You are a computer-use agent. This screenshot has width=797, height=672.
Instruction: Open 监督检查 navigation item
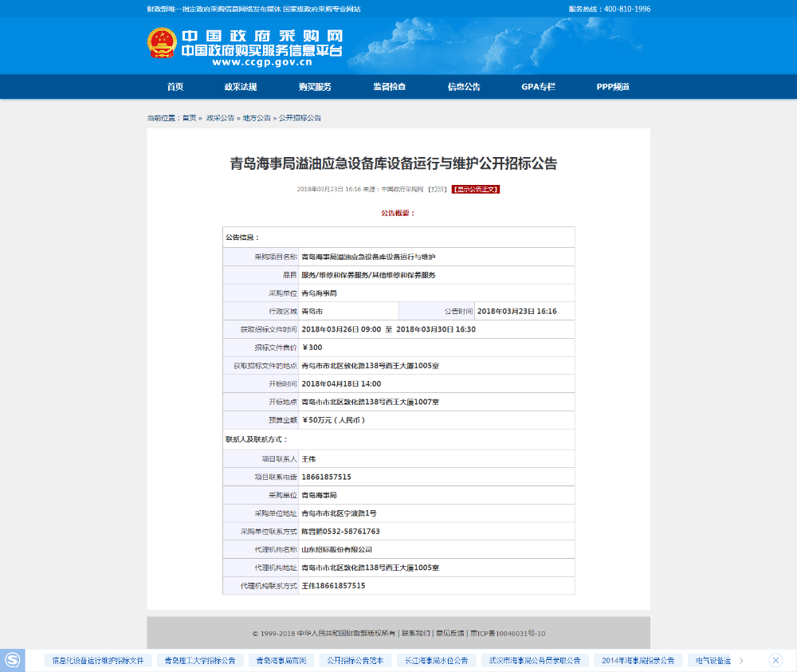point(390,87)
